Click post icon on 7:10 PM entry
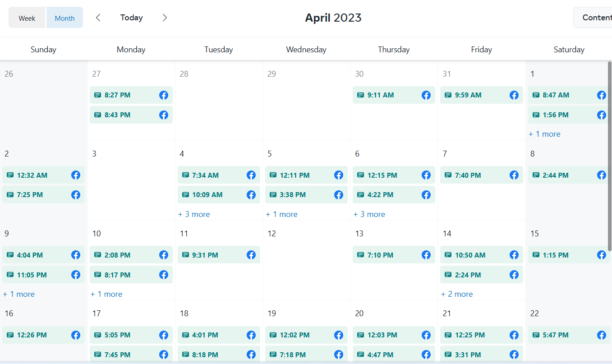The width and height of the screenshot is (612, 364). pyautogui.click(x=360, y=255)
